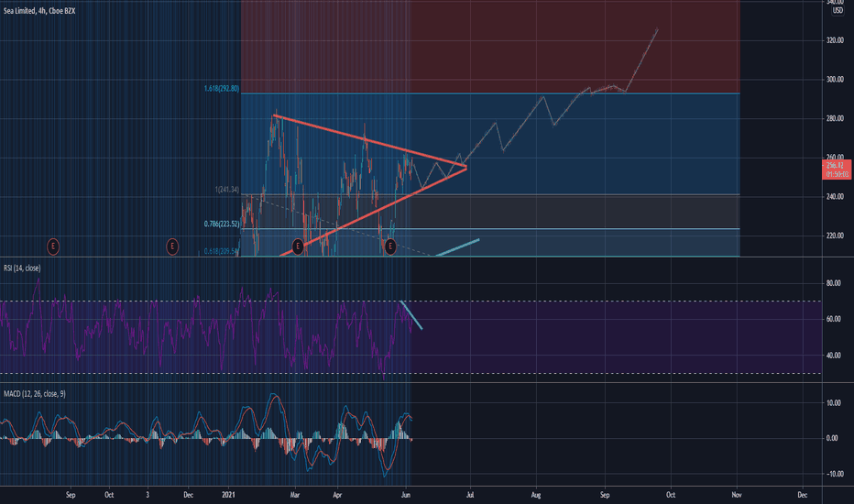Click the 320.00 price axis label
The height and width of the screenshot is (504, 854).
pos(835,40)
